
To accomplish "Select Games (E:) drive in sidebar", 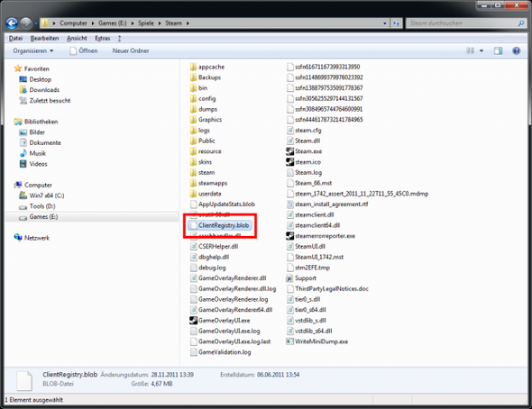I will tap(39, 217).
